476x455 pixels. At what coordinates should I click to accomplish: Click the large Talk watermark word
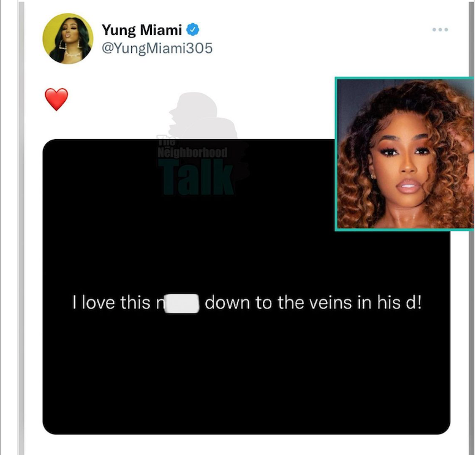tap(196, 177)
